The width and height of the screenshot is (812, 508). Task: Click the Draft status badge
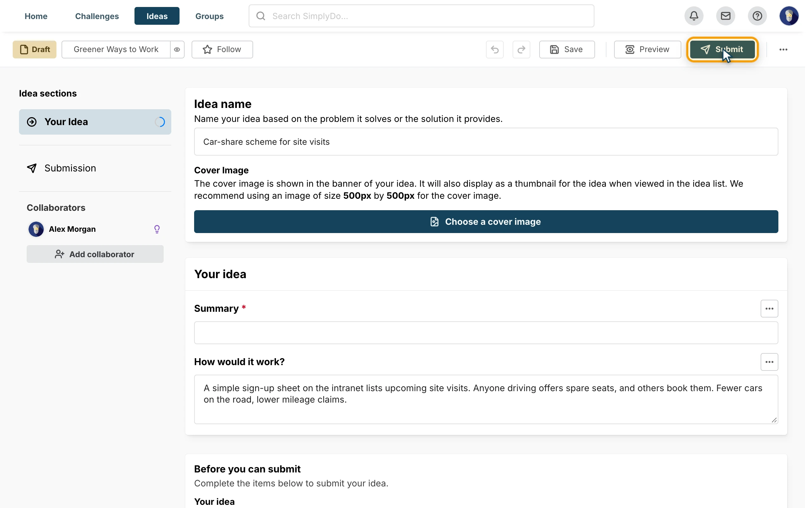tap(35, 50)
